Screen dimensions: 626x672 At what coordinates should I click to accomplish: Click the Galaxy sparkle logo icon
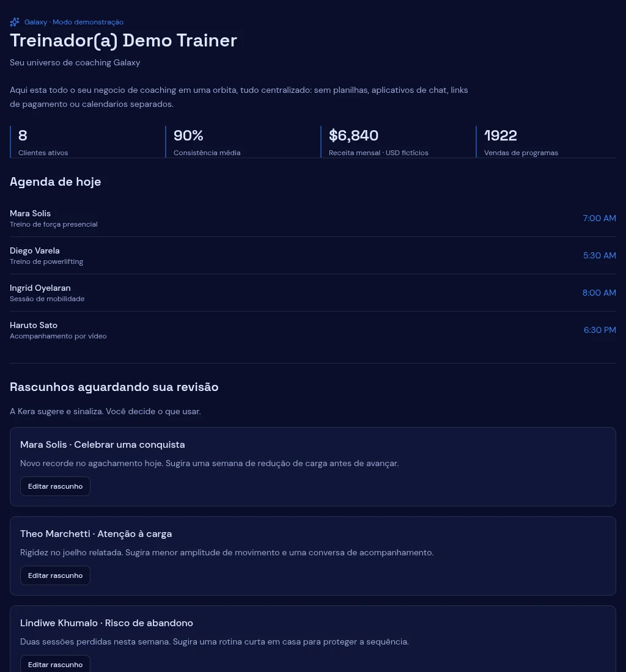click(x=15, y=22)
